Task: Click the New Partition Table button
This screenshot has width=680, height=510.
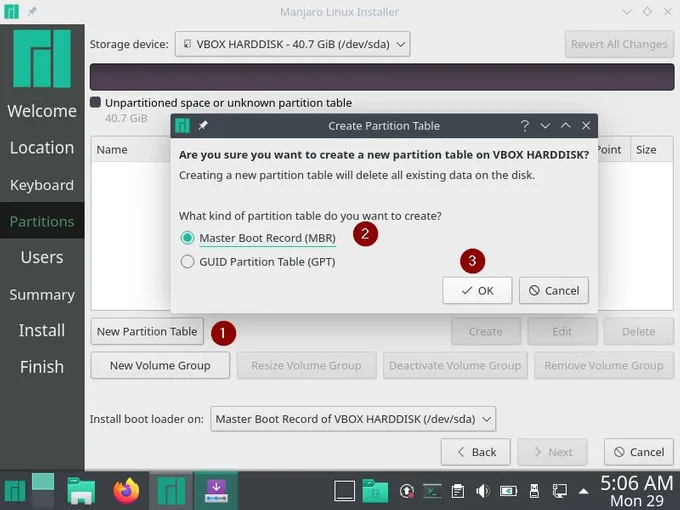Action: (x=147, y=331)
